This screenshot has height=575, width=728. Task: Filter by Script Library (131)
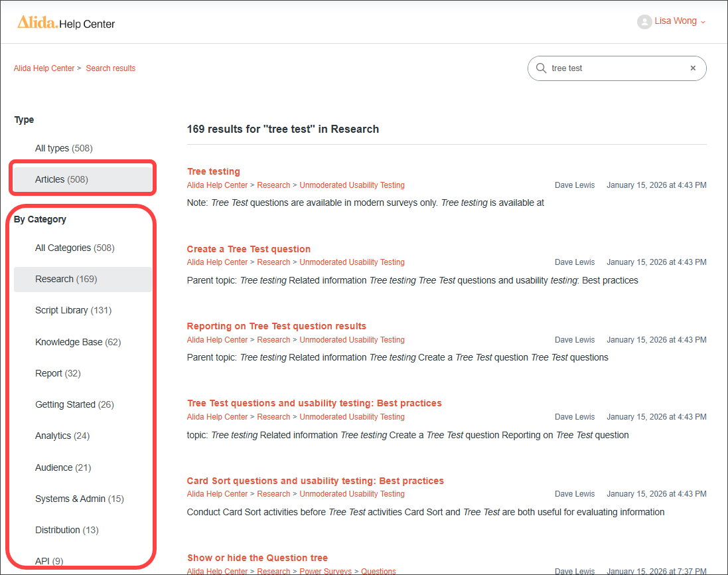pos(74,310)
